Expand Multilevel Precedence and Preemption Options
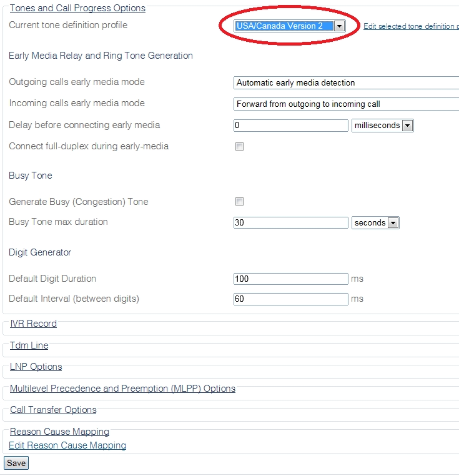The image size is (459, 476). pyautogui.click(x=122, y=389)
